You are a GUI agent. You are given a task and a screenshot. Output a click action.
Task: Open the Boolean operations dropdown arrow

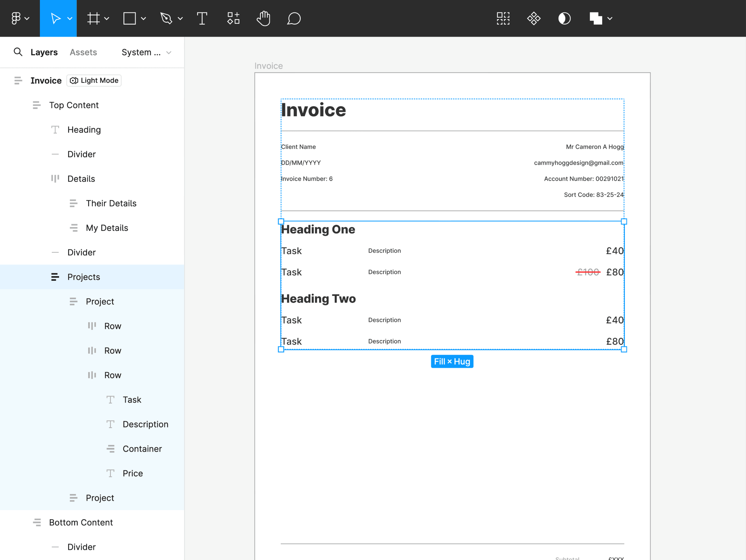point(610,18)
